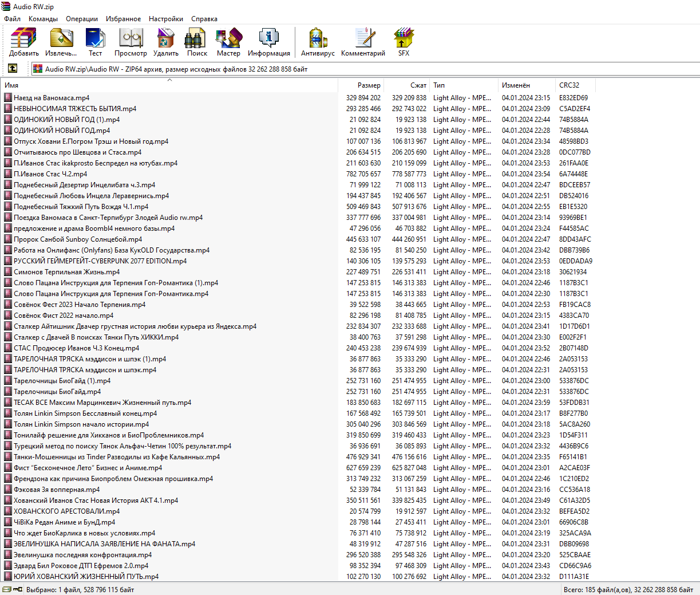This screenshot has width=700, height=595.
Task: Select Работа на Онлифанс (Onlyfans) file
Action: [112, 250]
